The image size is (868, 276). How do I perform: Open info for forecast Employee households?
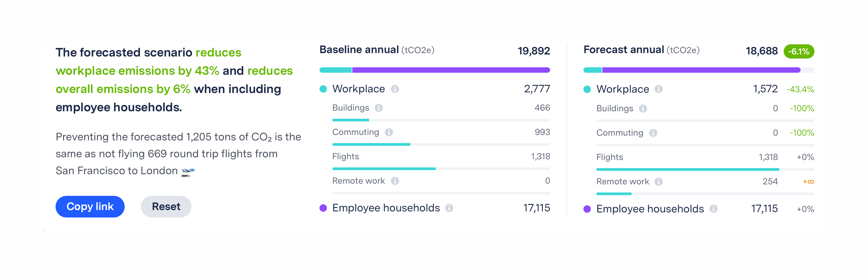[x=713, y=209]
